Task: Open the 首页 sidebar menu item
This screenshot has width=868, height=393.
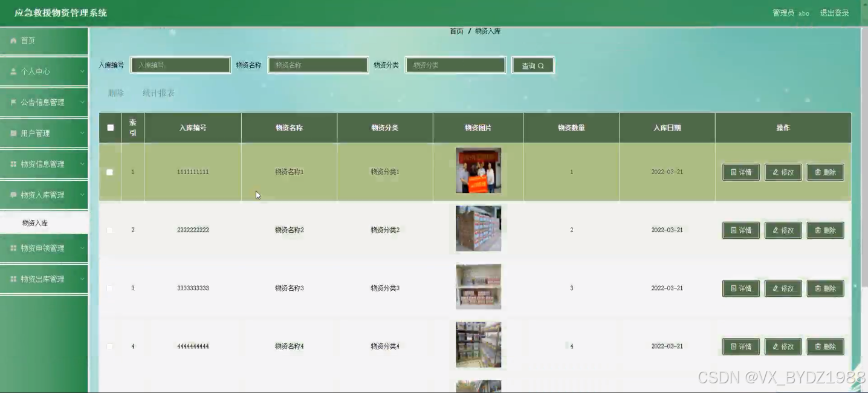Action: click(x=44, y=41)
